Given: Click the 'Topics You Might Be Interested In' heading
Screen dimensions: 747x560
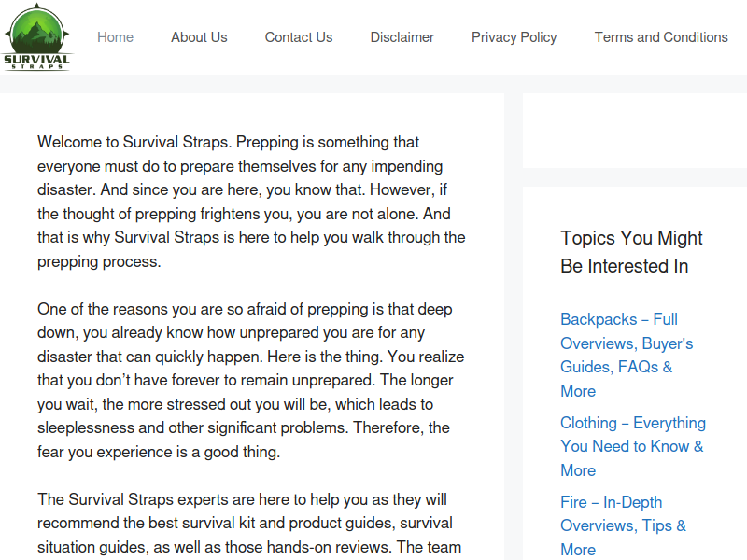Looking at the screenshot, I should point(631,252).
